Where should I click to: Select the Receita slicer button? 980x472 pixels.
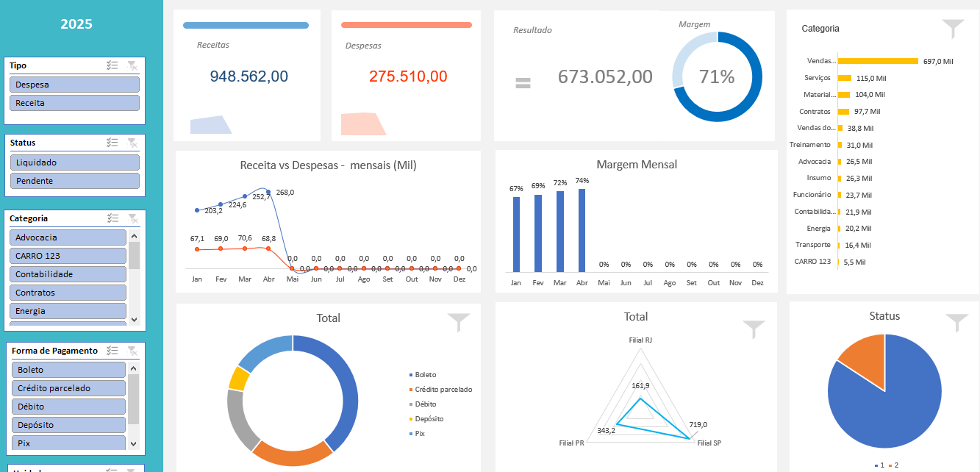coord(74,103)
